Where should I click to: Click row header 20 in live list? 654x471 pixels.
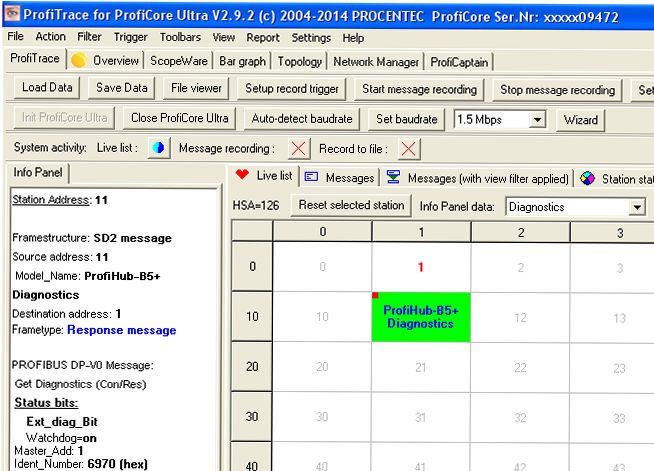pos(252,366)
